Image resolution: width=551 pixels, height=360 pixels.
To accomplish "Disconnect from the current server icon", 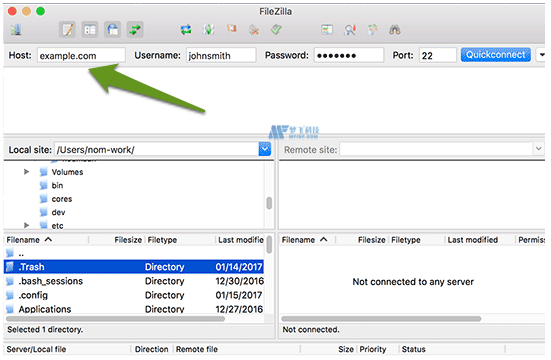I will [x=254, y=30].
